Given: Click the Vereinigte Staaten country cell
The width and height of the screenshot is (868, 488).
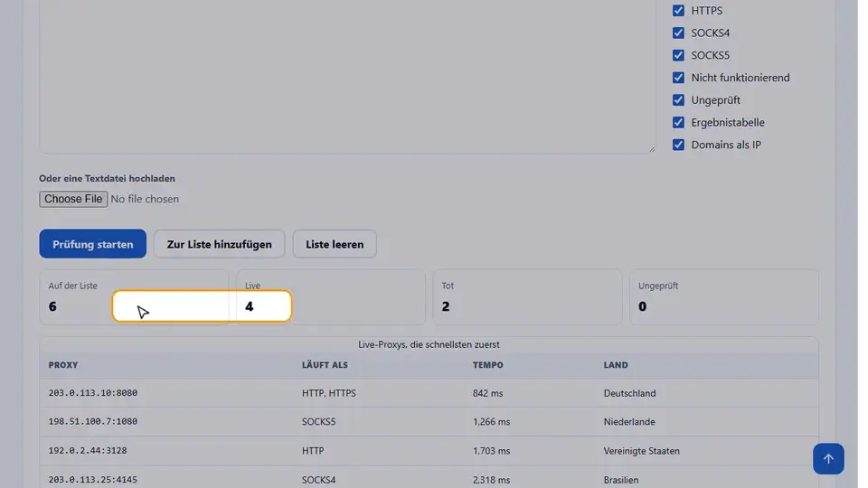Looking at the screenshot, I should pyautogui.click(x=642, y=451).
